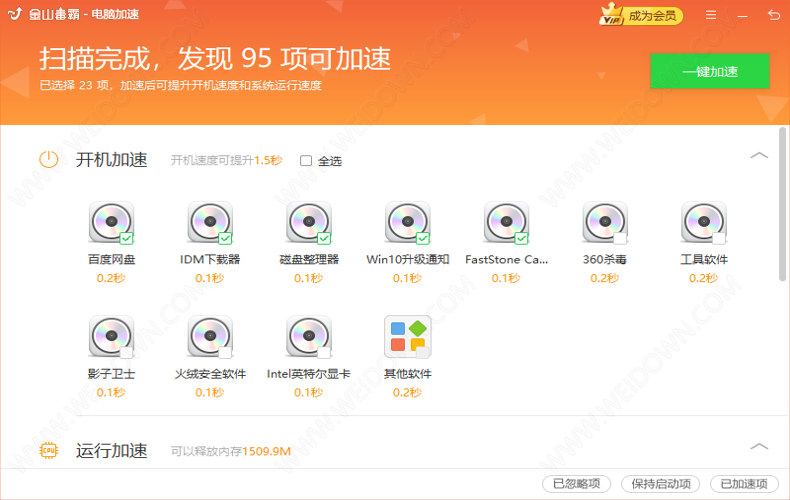Uncheck the Win10升级通知 item checkbox

(423, 238)
